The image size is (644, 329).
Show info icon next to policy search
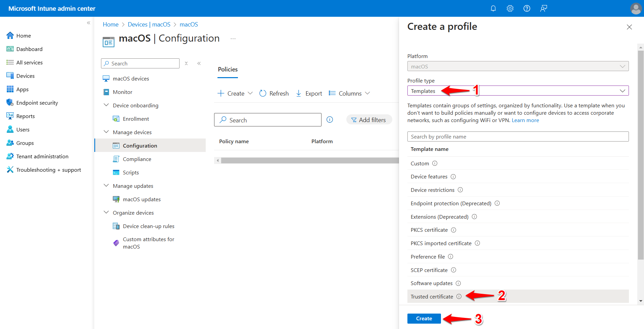[330, 120]
